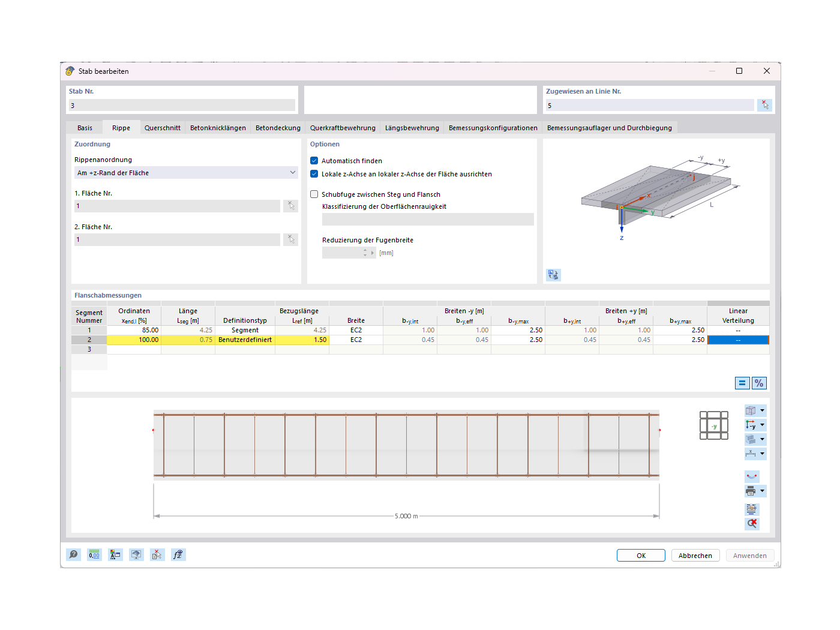The image size is (840, 630).
Task: Click Segment Definitionstyp cell in row 1
Action: pyautogui.click(x=245, y=330)
